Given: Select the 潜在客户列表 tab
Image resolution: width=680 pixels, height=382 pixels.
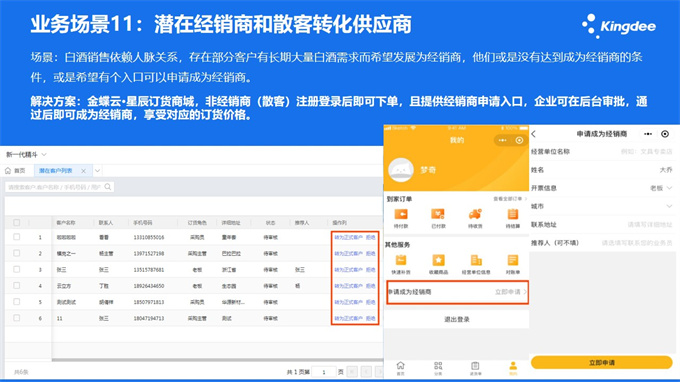Looking at the screenshot, I should coord(56,171).
